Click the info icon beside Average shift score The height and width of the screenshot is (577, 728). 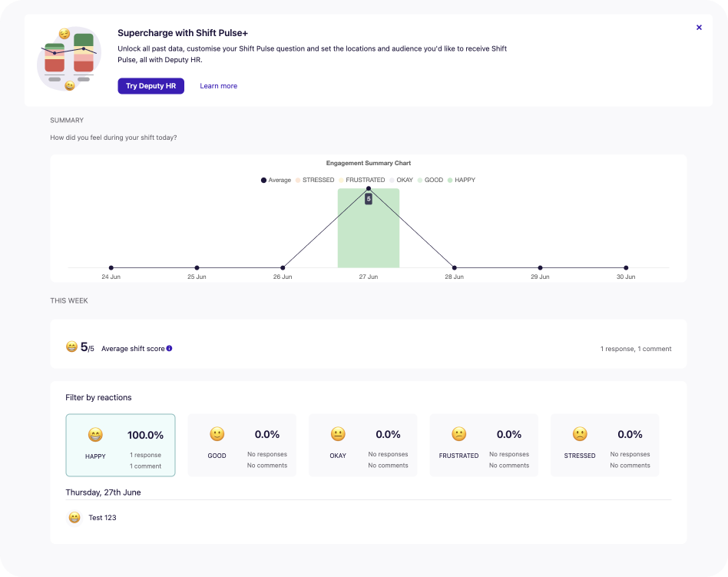click(168, 348)
